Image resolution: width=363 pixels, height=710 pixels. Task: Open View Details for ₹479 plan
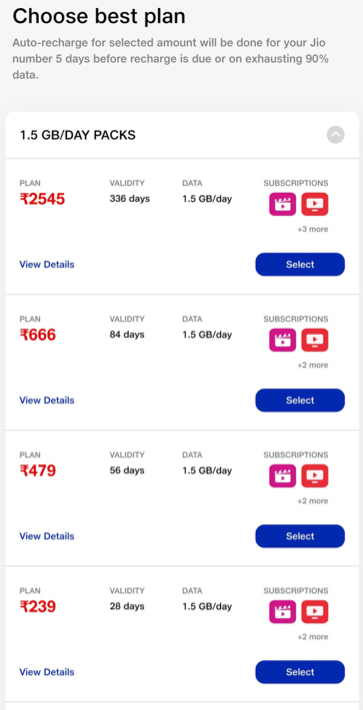pyautogui.click(x=47, y=536)
